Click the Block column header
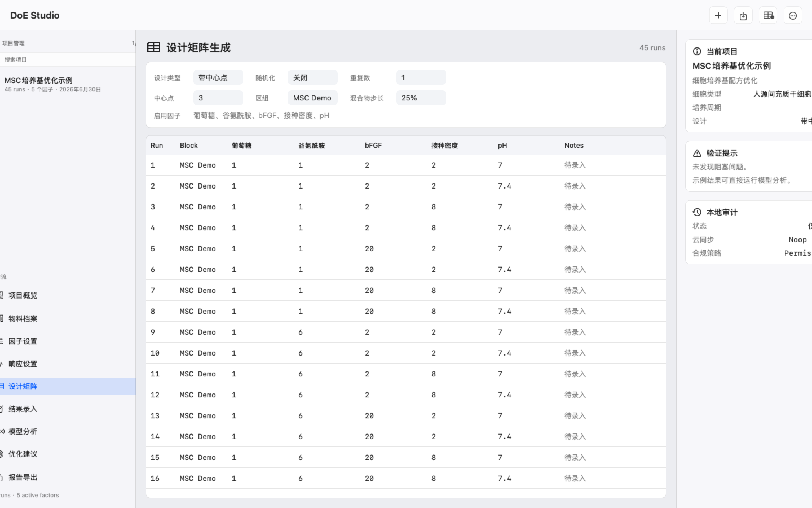The image size is (812, 508). pyautogui.click(x=189, y=145)
